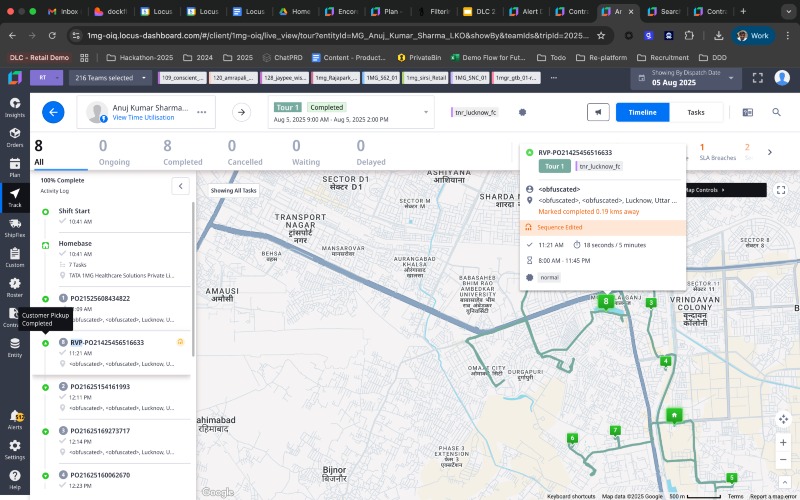Image resolution: width=800 pixels, height=500 pixels.
Task: Select the Delayed tasks filter tab
Action: [x=371, y=151]
